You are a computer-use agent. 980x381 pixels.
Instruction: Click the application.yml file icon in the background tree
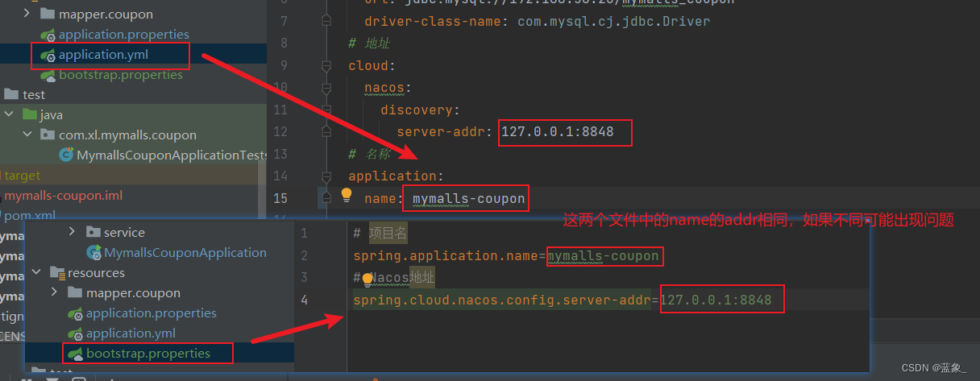48,55
